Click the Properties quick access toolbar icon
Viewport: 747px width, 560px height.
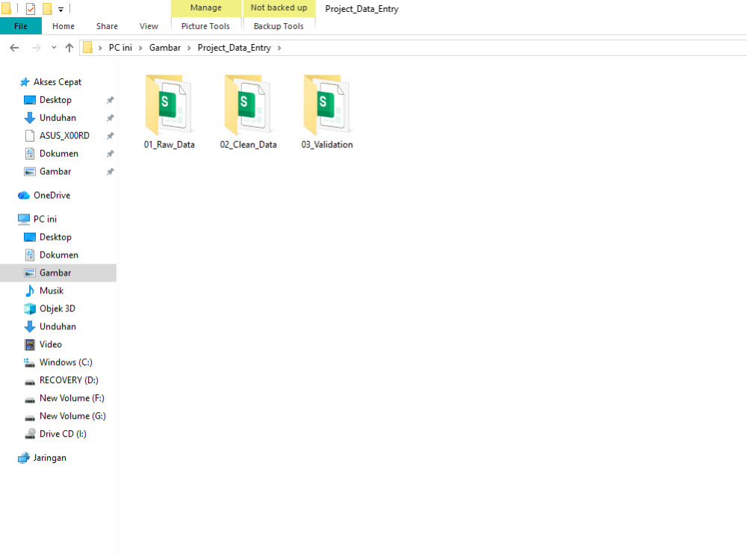click(x=31, y=8)
